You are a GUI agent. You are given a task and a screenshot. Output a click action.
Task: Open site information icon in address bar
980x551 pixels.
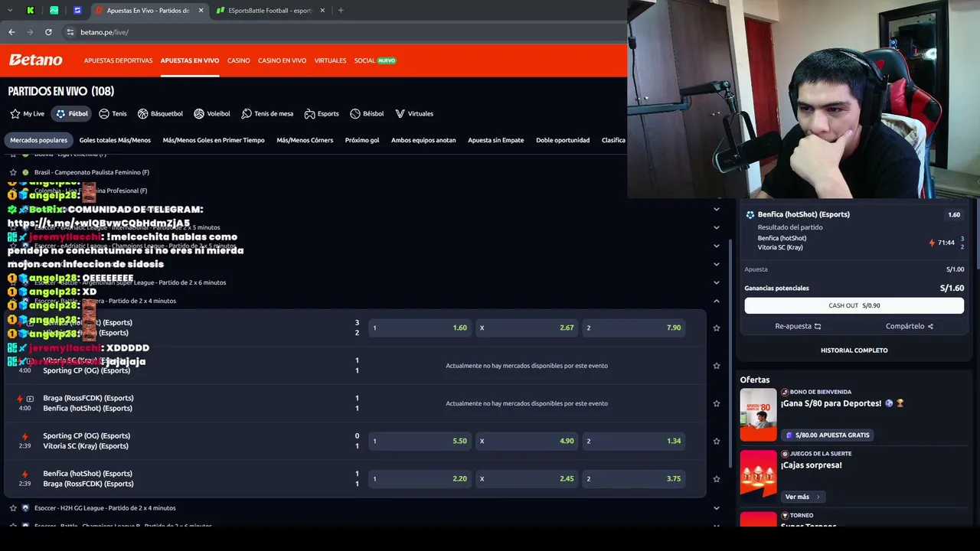[x=70, y=32]
